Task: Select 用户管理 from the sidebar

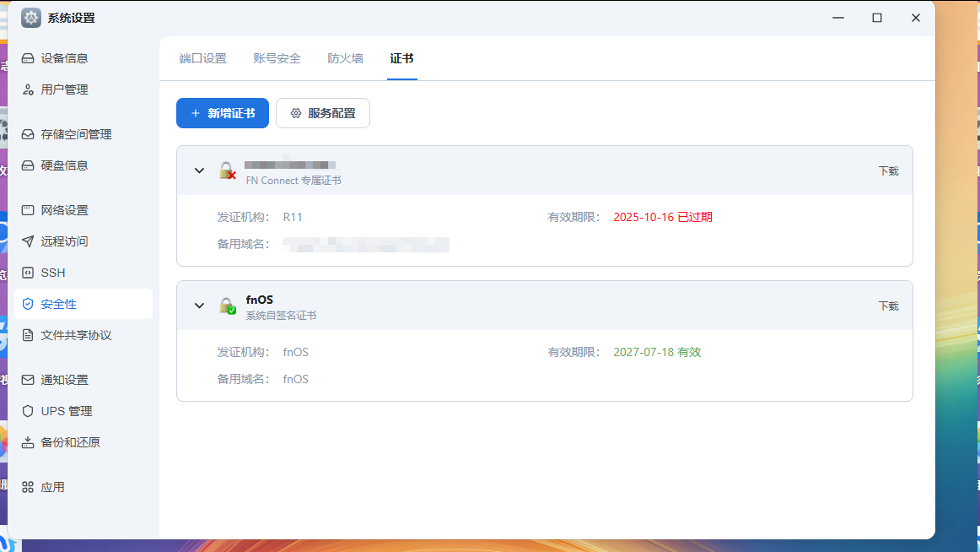Action: [64, 89]
